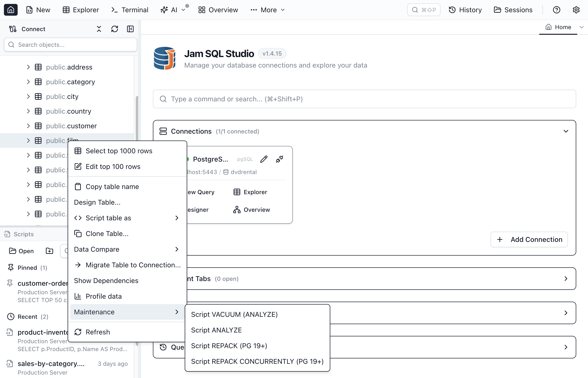Click the Query history clock icon on Home page
The image size is (588, 378).
click(163, 347)
